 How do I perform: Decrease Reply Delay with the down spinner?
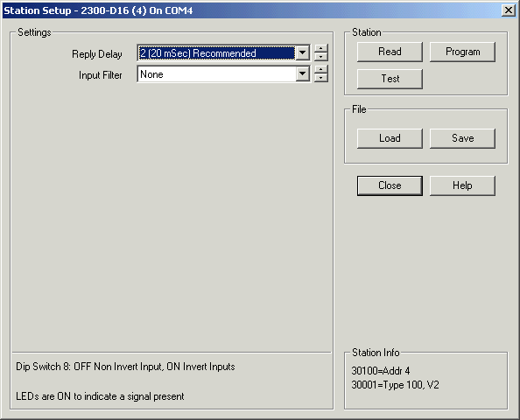[x=320, y=57]
